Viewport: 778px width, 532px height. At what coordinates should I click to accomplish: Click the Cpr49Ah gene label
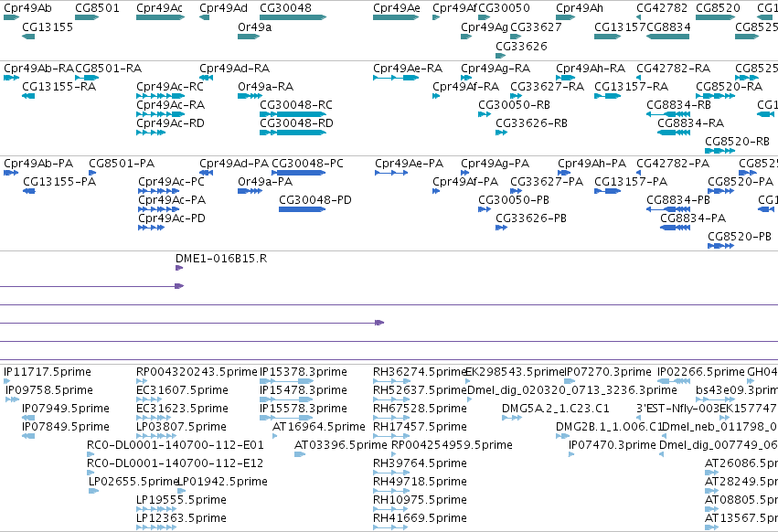click(x=580, y=8)
